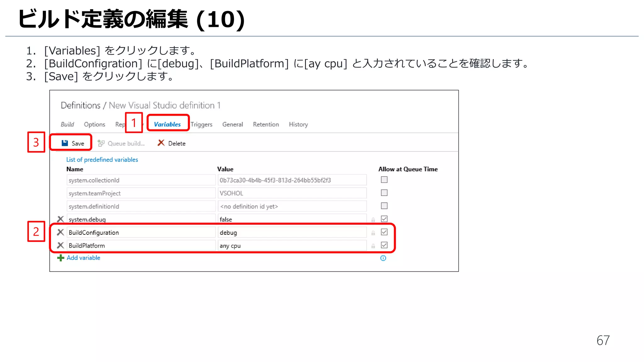Screen dimensions: 644x362
Task: Click the system.teamProject name field
Action: (x=141, y=193)
